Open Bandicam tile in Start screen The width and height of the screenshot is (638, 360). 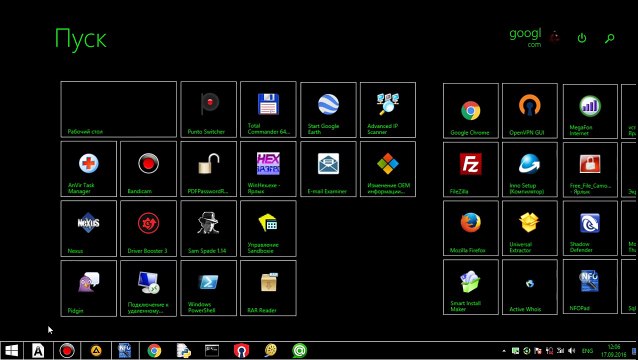click(149, 169)
